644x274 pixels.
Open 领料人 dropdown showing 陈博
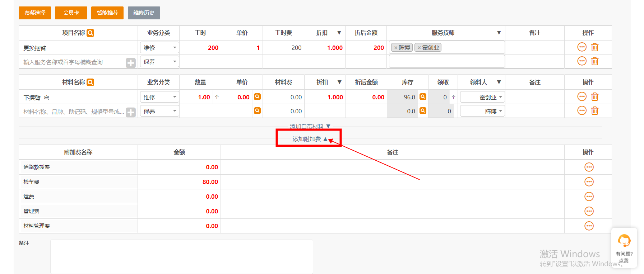click(x=482, y=111)
